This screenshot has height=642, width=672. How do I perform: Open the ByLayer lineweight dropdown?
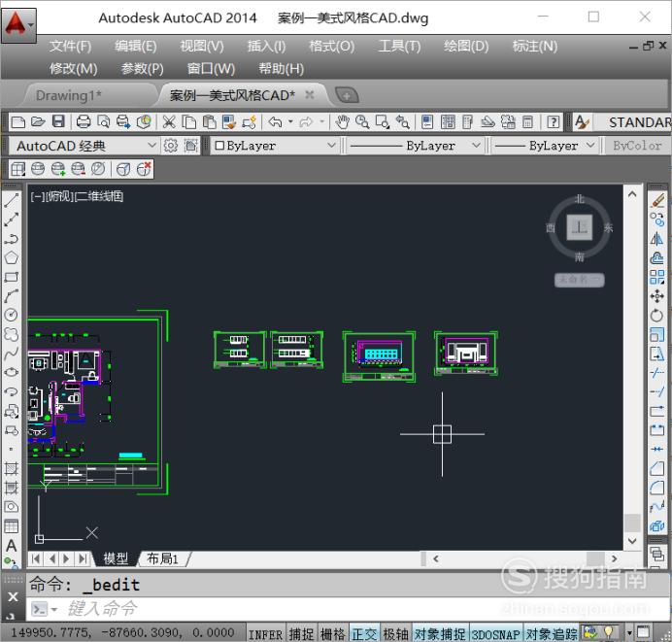(x=545, y=146)
